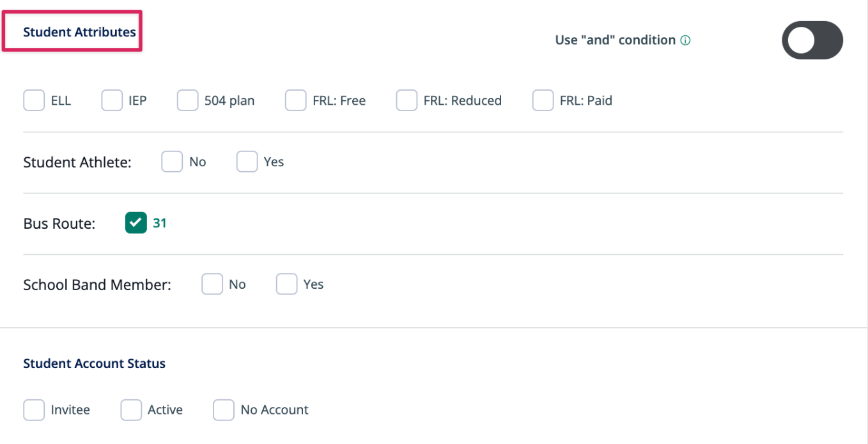Select No for Student Athlete
The height and width of the screenshot is (444, 868).
172,162
